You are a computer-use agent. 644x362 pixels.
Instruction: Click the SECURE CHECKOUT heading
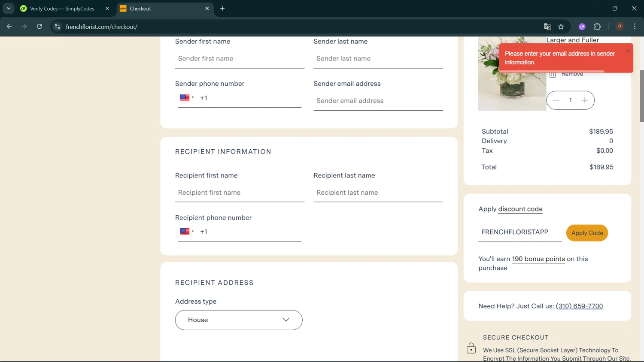coord(516,338)
